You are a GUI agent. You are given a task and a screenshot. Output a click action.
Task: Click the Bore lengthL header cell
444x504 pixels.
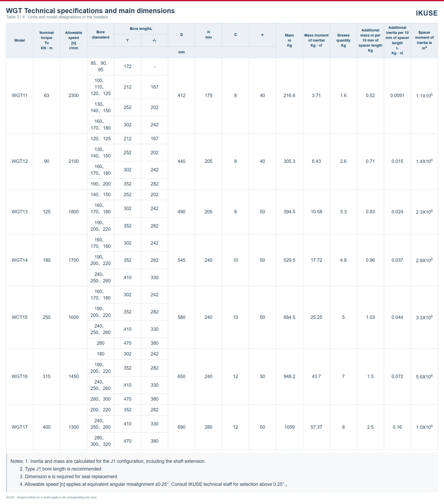click(141, 29)
